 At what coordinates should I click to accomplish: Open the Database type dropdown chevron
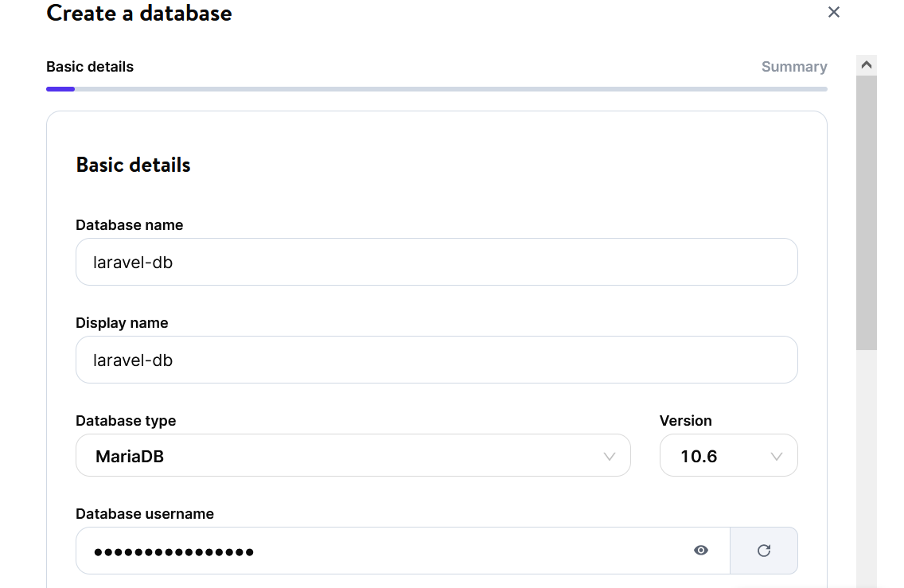(x=610, y=456)
